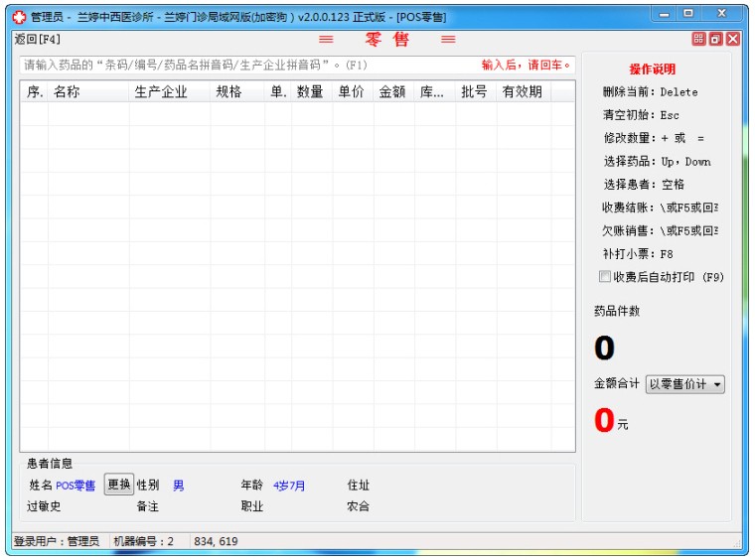
Task: Click the 零售 title heading
Action: coord(387,39)
